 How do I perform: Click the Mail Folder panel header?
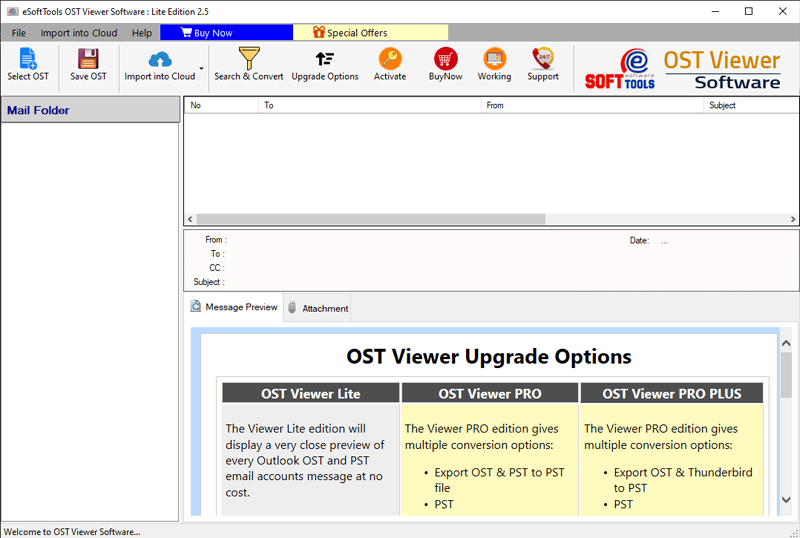pyautogui.click(x=90, y=110)
